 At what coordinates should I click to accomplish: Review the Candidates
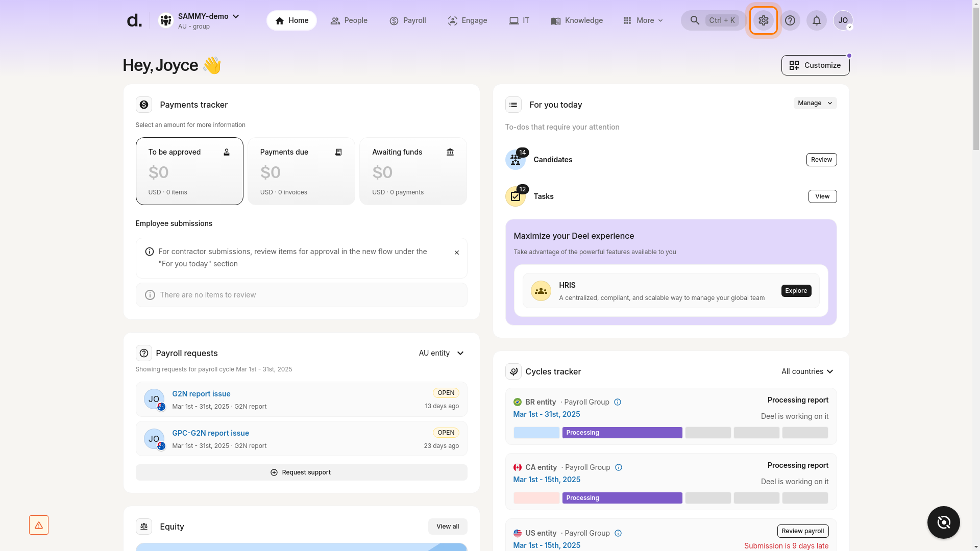click(x=821, y=160)
